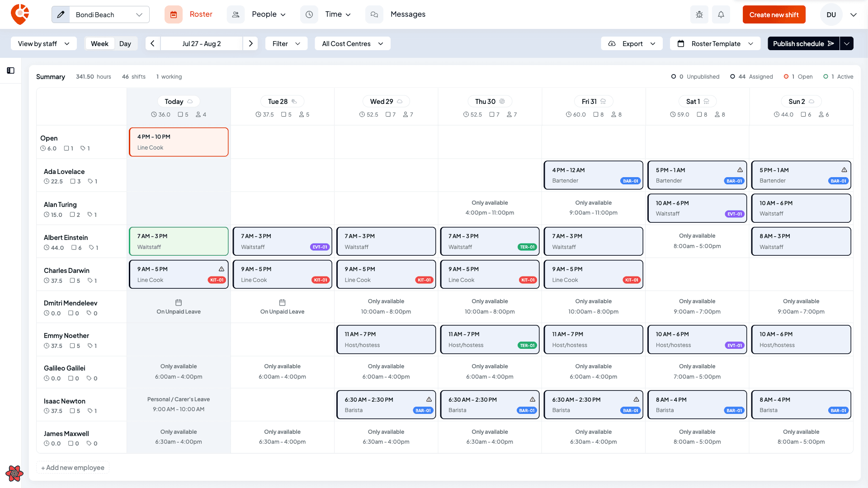Click warning icon on Ada Lovelace Sat shift
Screen dimensions: 868x488
coord(740,170)
